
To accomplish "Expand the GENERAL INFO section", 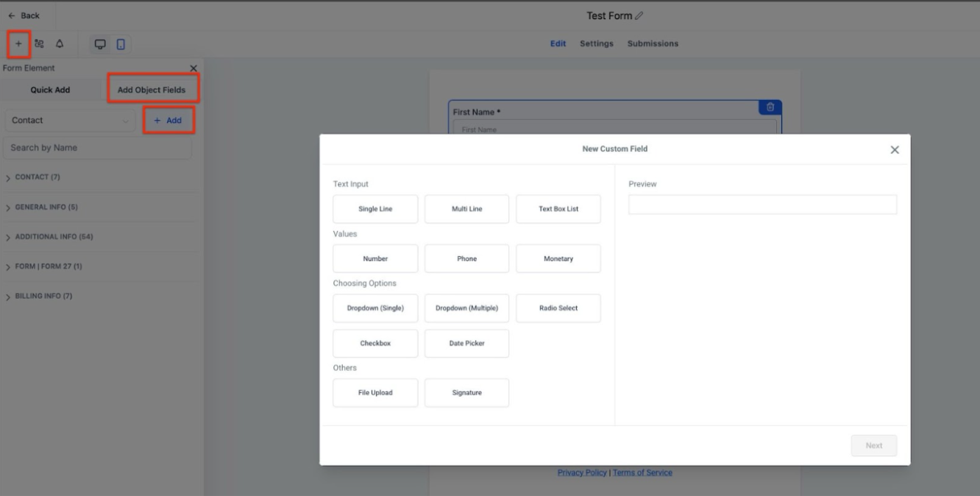I will pyautogui.click(x=46, y=208).
